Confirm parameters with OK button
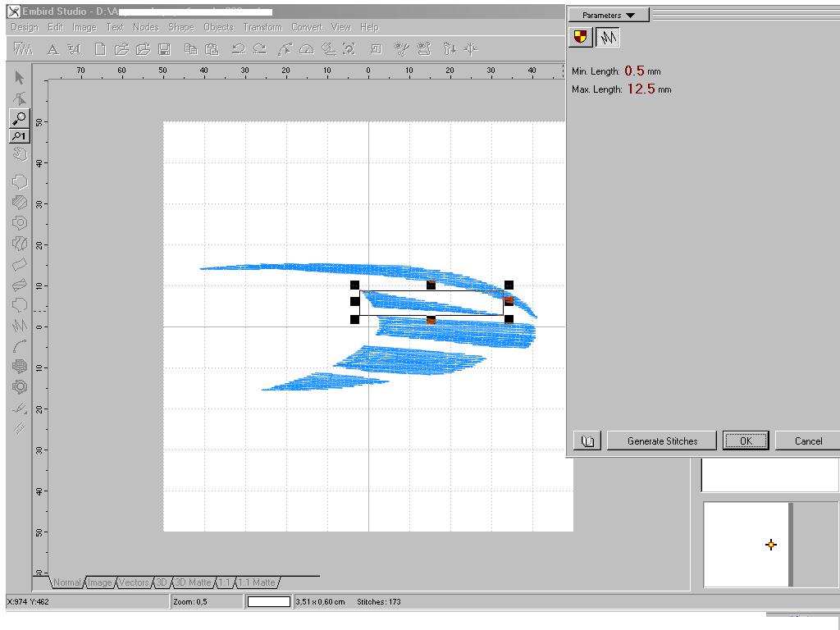Viewport: 840px width, 630px height. click(x=746, y=441)
